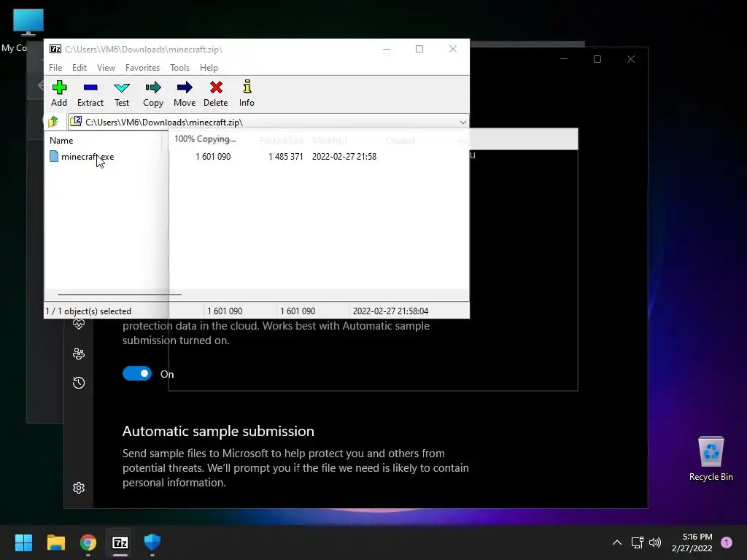Open the clock and date panel
The width and height of the screenshot is (747, 560).
[692, 542]
